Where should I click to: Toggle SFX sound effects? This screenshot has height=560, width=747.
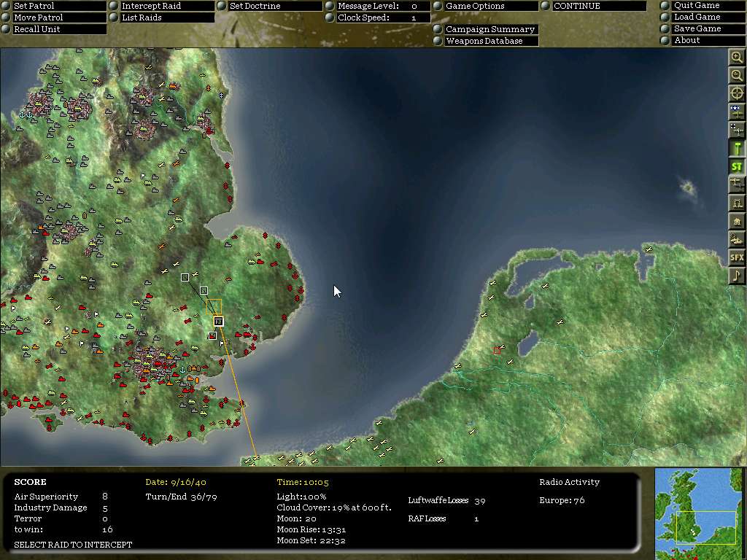737,257
